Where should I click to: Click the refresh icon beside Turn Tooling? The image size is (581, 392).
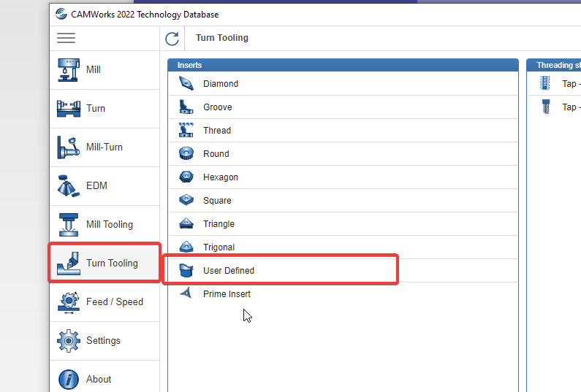click(x=172, y=39)
